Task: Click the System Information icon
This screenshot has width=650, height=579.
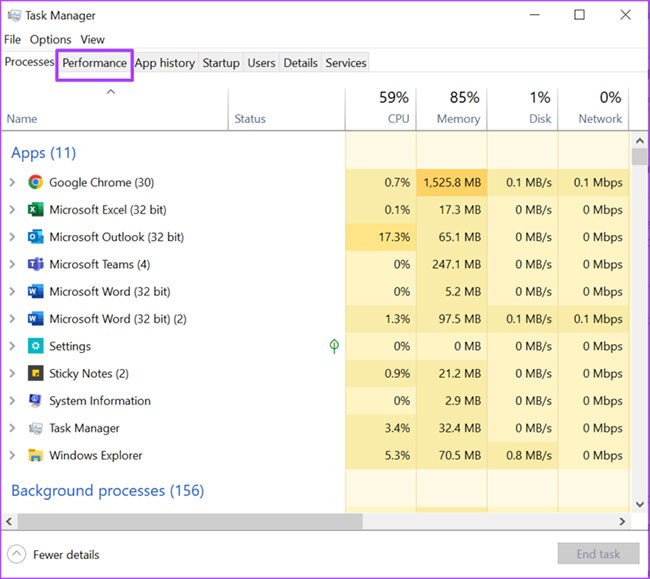Action: click(35, 401)
